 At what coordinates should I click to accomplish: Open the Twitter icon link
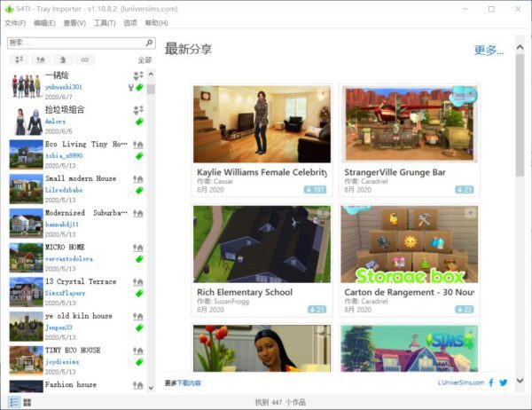point(504,382)
